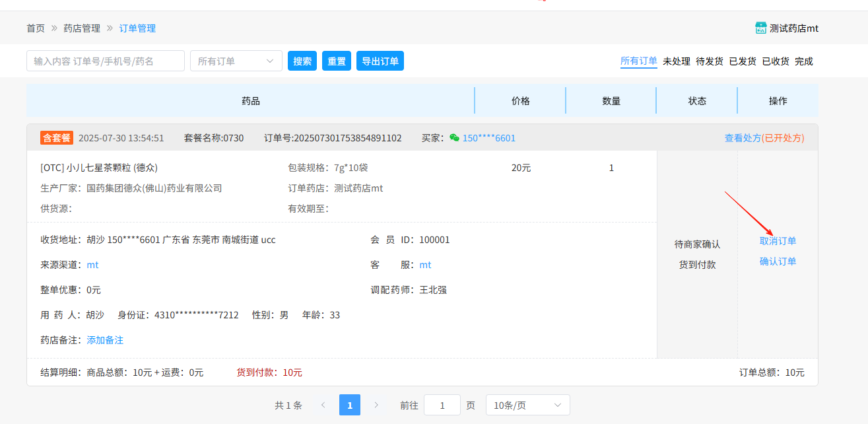Click 订单管理 in the breadcrumb

pos(137,28)
